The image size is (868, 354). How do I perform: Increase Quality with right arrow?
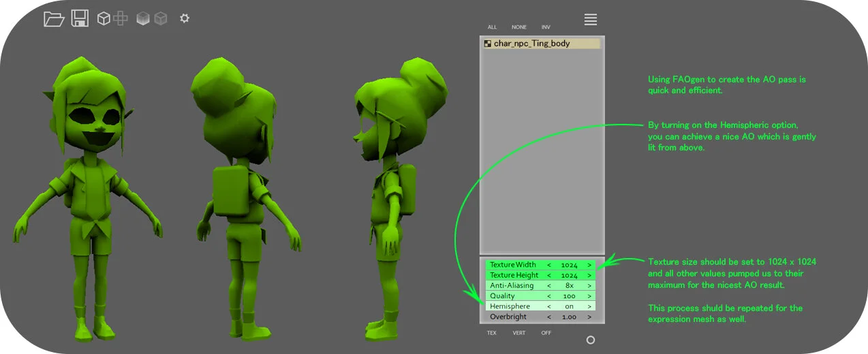589,296
